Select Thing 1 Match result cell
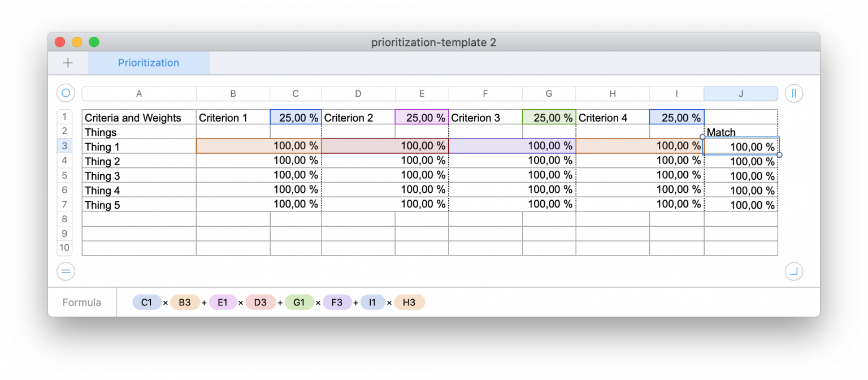 click(741, 146)
